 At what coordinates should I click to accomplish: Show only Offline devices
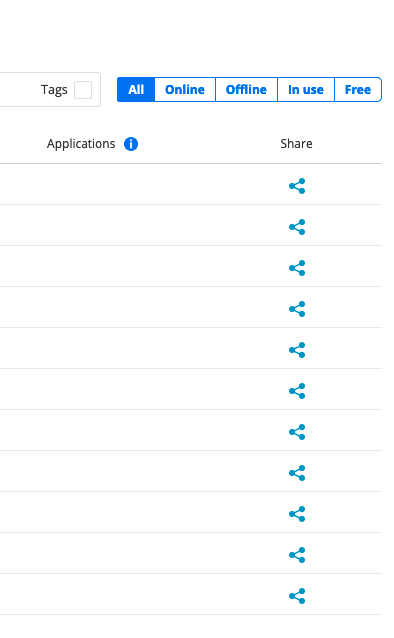coord(246,90)
